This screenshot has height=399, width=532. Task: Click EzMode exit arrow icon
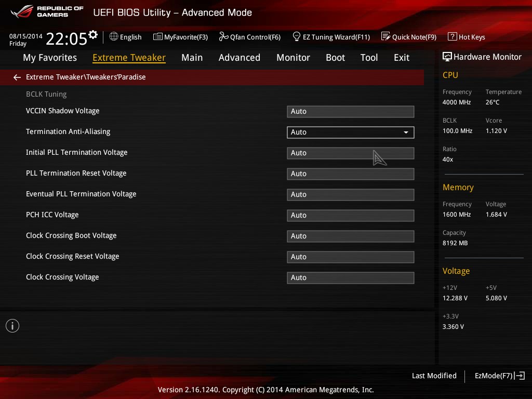(x=520, y=376)
